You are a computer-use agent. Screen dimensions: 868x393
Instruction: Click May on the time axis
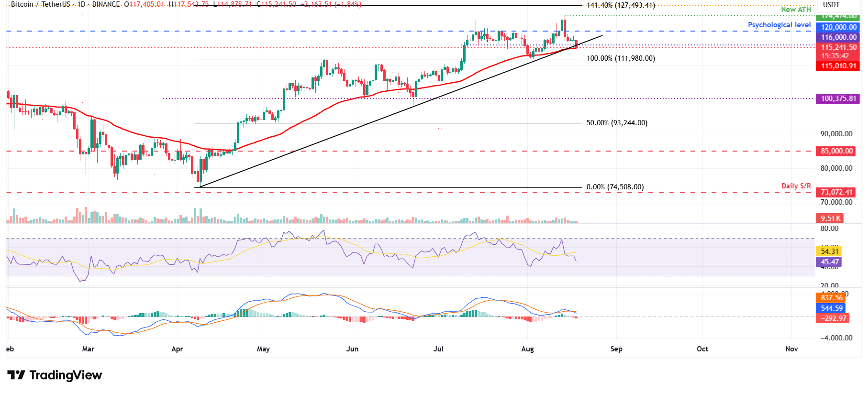(x=263, y=349)
